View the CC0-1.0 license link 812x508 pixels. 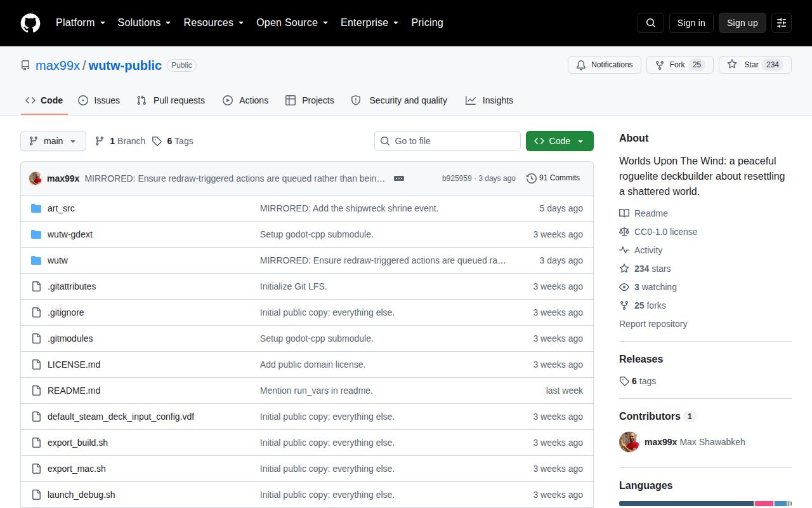[x=658, y=232]
